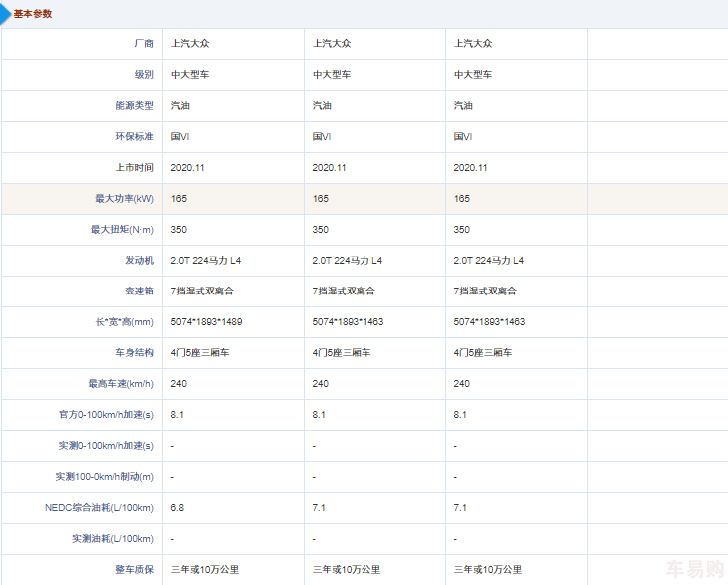This screenshot has width=728, height=585.
Task: Select the 能源类型 row label
Action: (x=135, y=106)
